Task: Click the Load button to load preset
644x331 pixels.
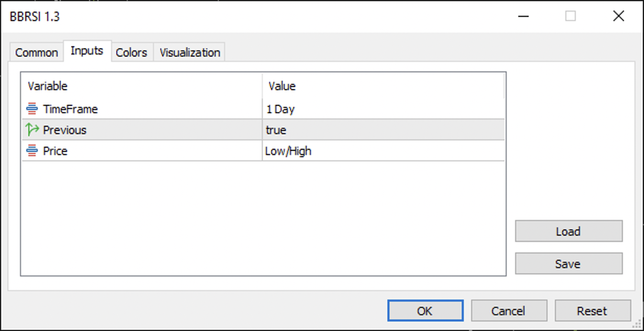Action: point(569,231)
